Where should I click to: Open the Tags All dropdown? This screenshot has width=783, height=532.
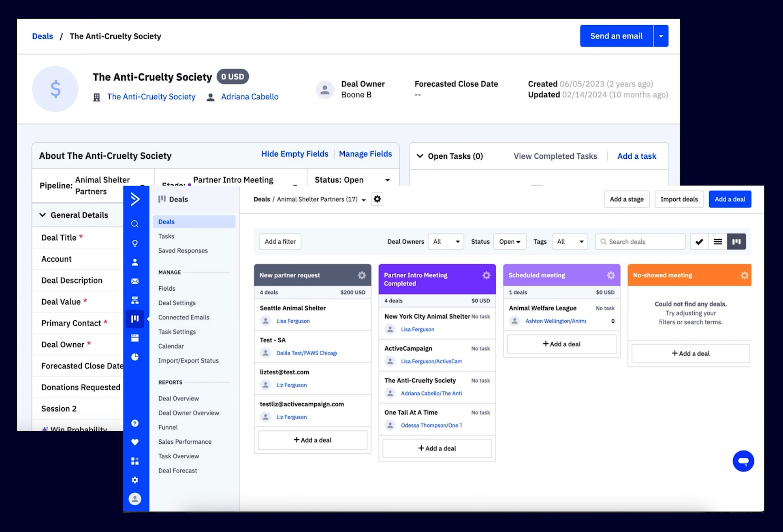(x=570, y=242)
